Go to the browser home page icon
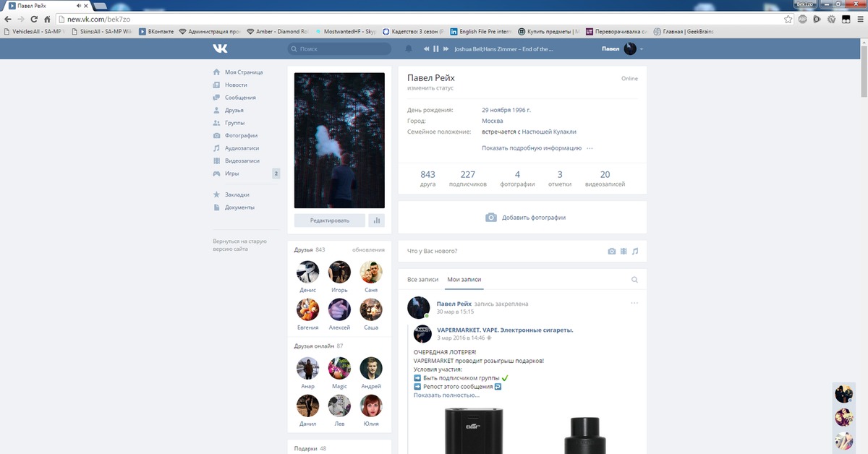 48,20
